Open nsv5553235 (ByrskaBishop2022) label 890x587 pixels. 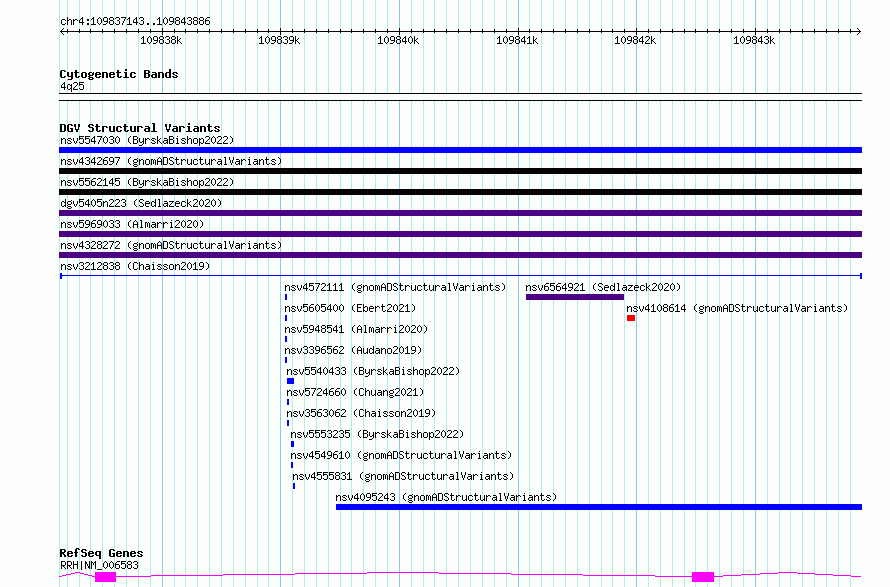point(377,434)
